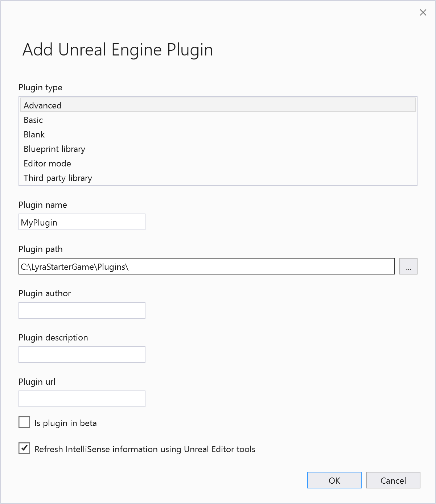
Task: Click the Plugin url text box
Action: click(82, 399)
